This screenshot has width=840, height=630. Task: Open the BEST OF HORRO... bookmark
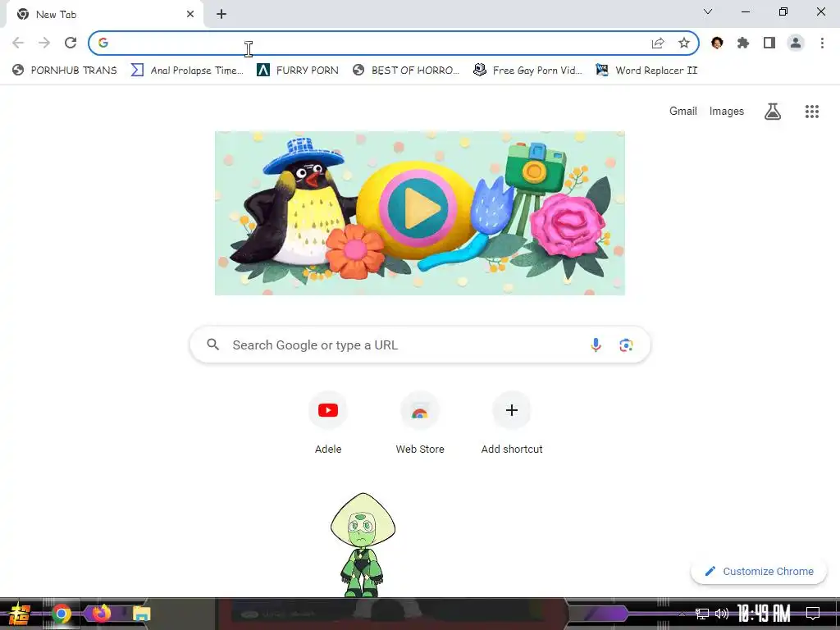(406, 71)
